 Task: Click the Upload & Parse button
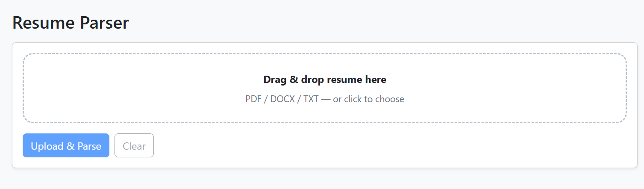(x=66, y=146)
